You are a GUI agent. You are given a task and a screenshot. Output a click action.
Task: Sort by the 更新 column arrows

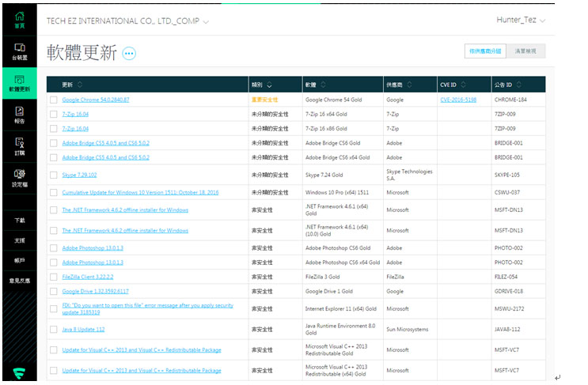click(80, 85)
